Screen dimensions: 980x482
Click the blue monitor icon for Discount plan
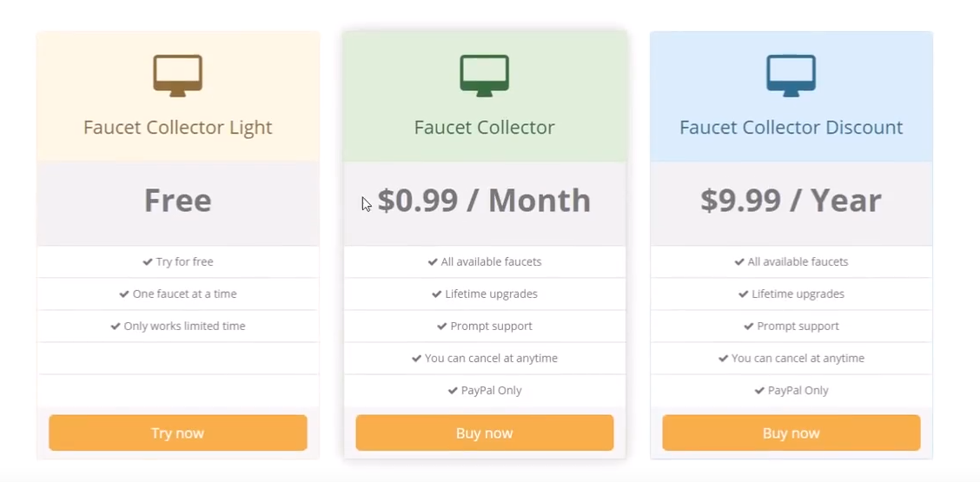[791, 76]
